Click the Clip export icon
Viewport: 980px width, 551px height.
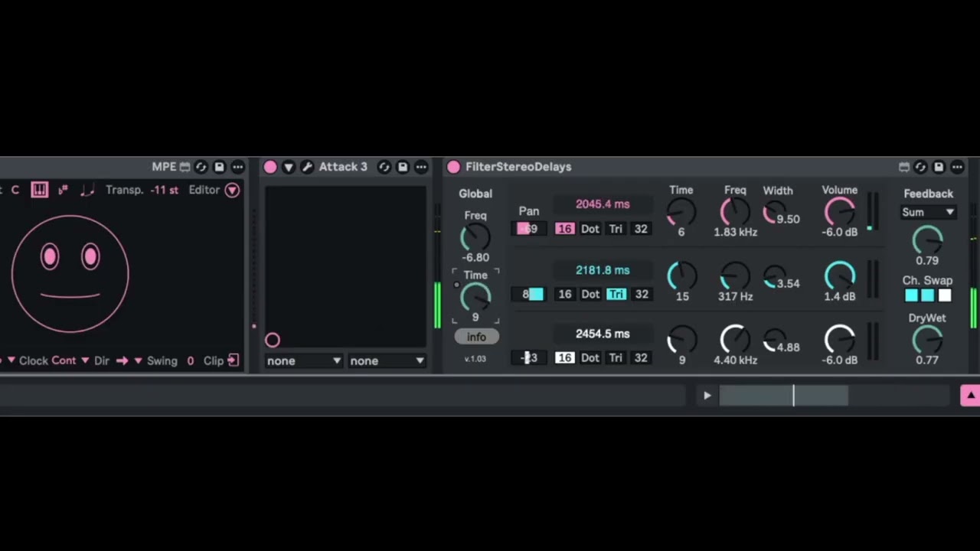point(233,360)
